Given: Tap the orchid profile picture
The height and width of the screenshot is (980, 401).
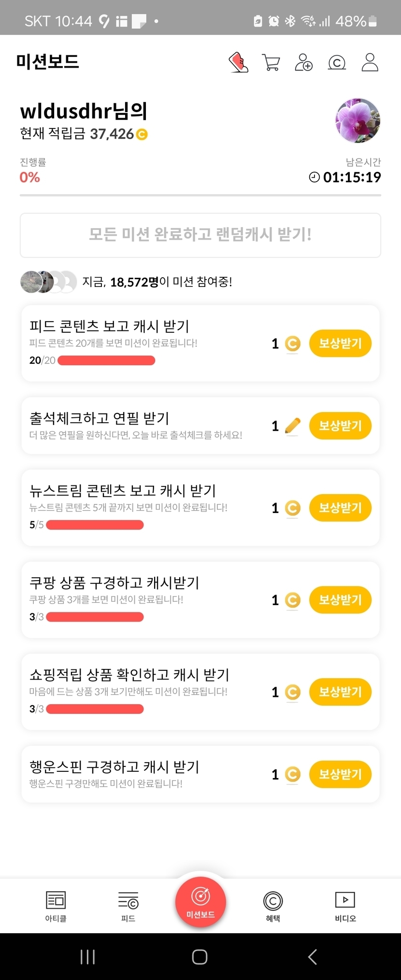Looking at the screenshot, I should [358, 121].
